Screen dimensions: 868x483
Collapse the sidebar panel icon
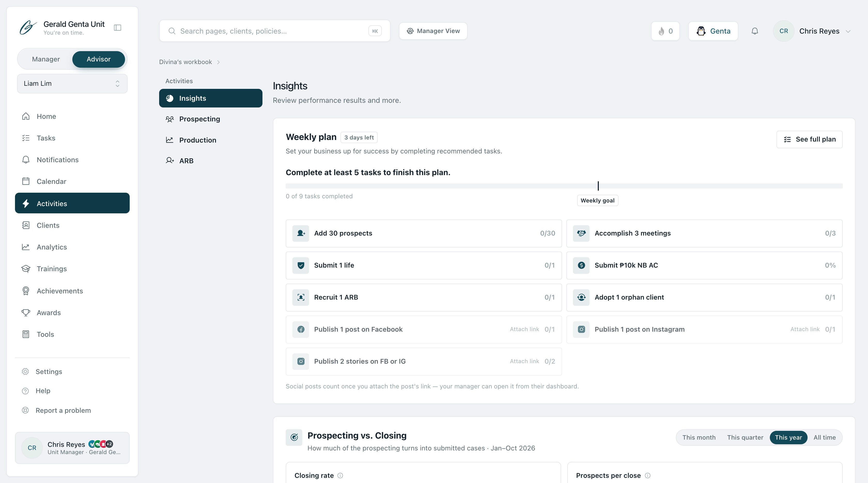118,28
